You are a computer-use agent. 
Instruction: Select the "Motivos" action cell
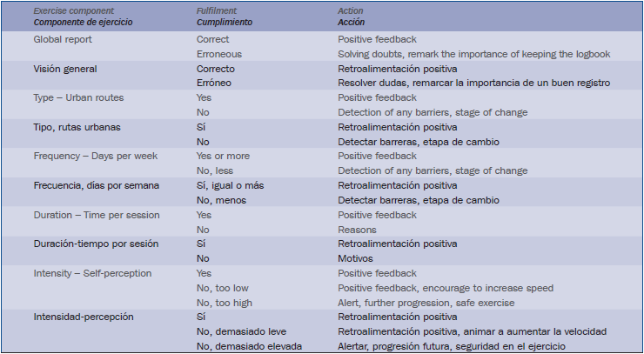[x=356, y=258]
